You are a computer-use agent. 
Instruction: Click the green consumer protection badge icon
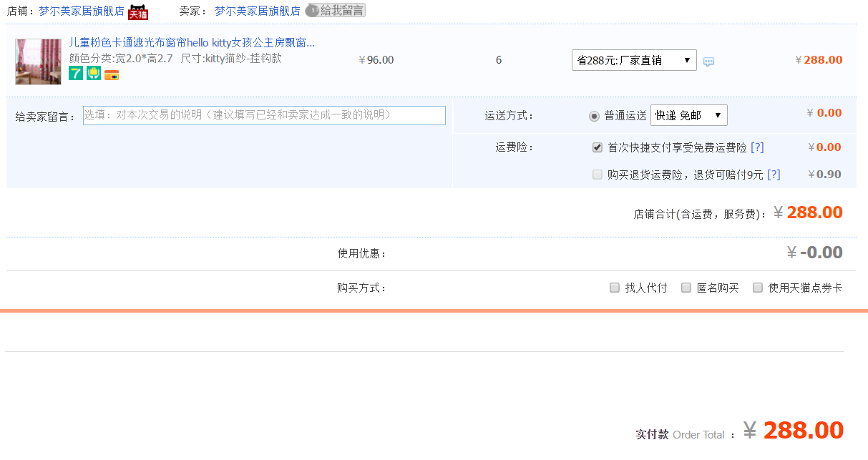click(x=94, y=74)
